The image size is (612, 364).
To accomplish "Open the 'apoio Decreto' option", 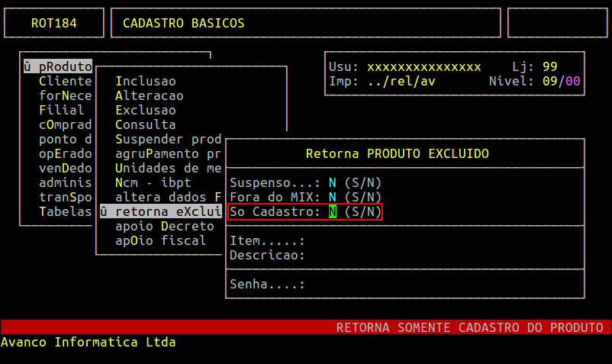I will click(165, 226).
